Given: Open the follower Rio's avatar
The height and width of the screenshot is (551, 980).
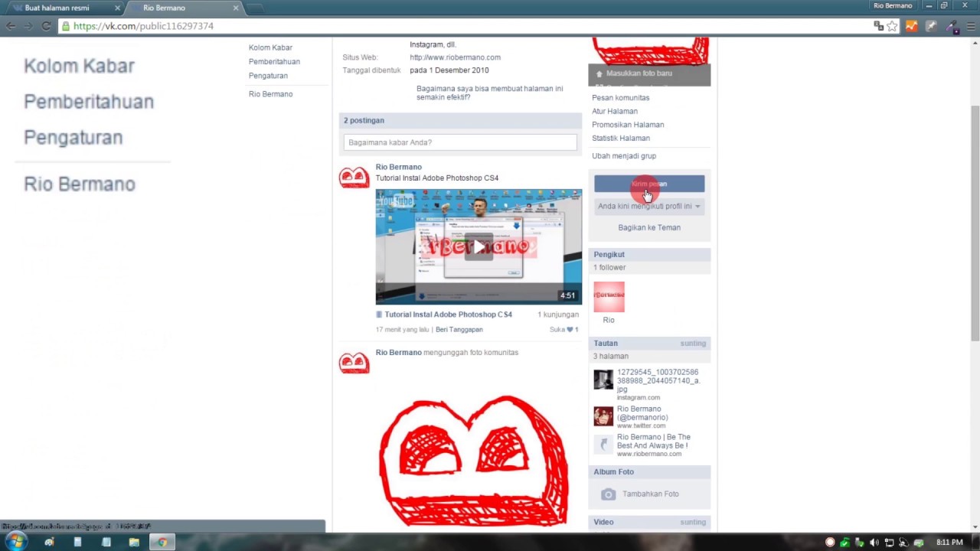Looking at the screenshot, I should 609,297.
